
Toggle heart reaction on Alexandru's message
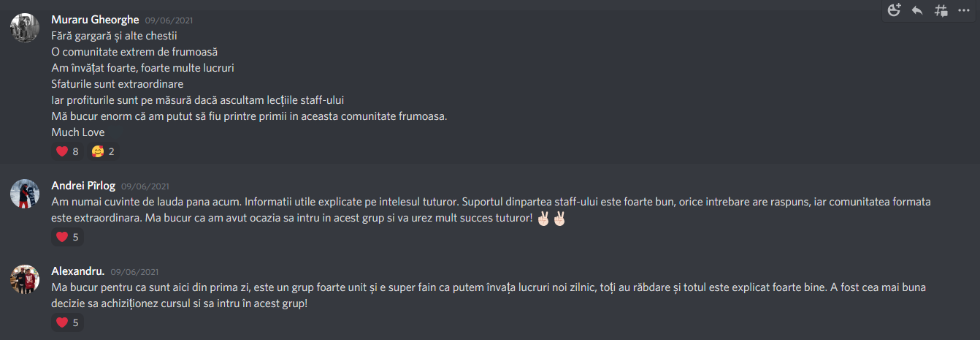pos(67,322)
